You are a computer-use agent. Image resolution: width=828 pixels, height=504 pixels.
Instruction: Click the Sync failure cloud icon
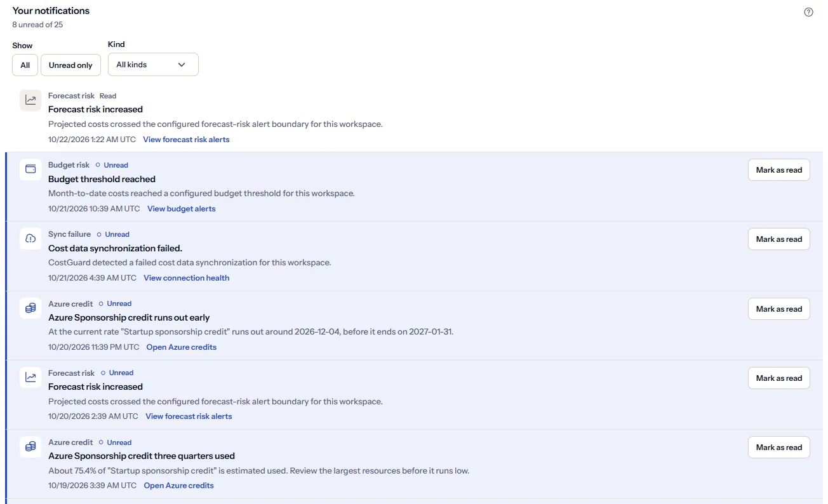click(30, 239)
